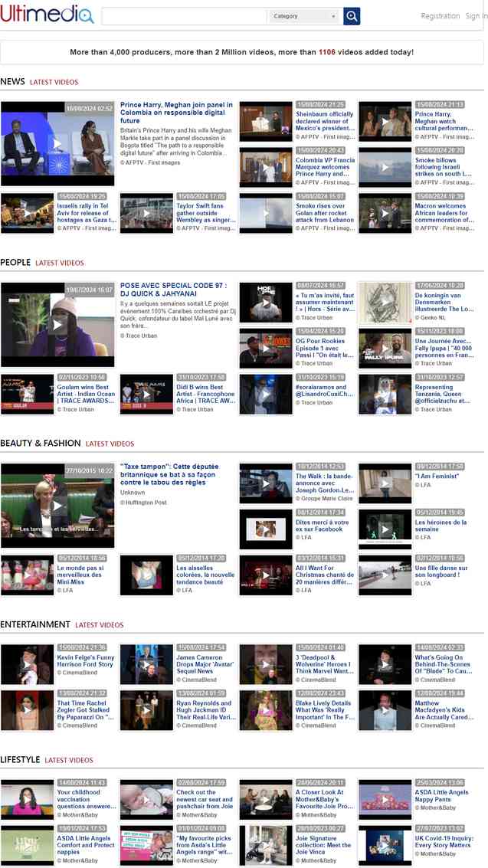
Task: Open the Category dropdown
Action: 305,16
